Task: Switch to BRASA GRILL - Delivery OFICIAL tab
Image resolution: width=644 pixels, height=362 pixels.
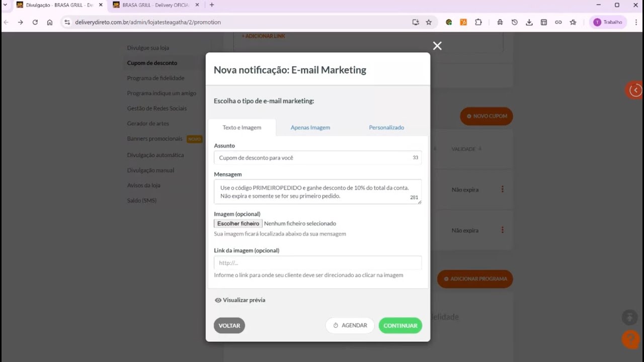Action: pyautogui.click(x=156, y=5)
